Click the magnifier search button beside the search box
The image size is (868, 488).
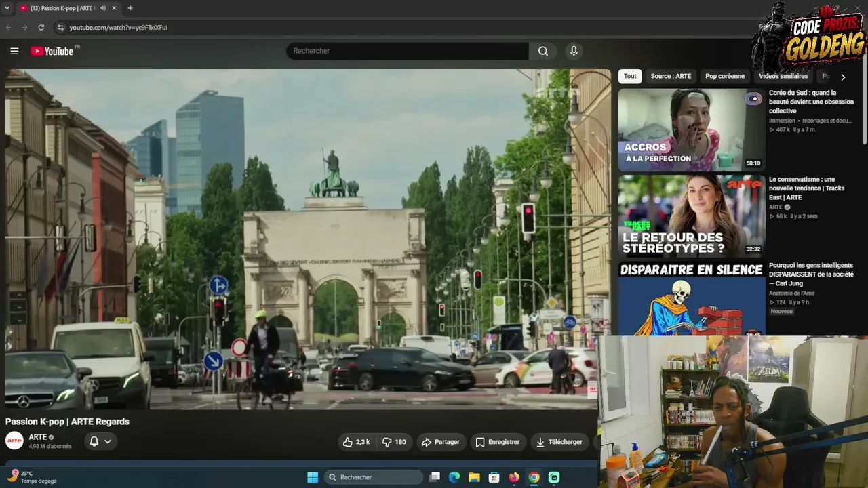coord(543,51)
